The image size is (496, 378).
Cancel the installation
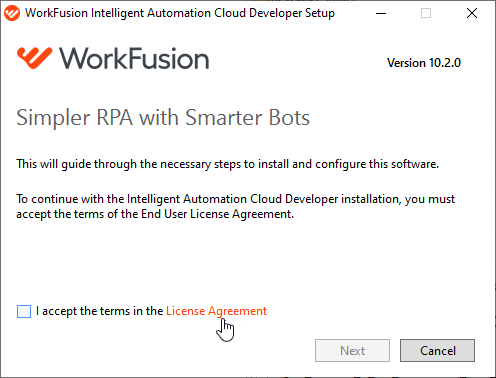pos(437,350)
